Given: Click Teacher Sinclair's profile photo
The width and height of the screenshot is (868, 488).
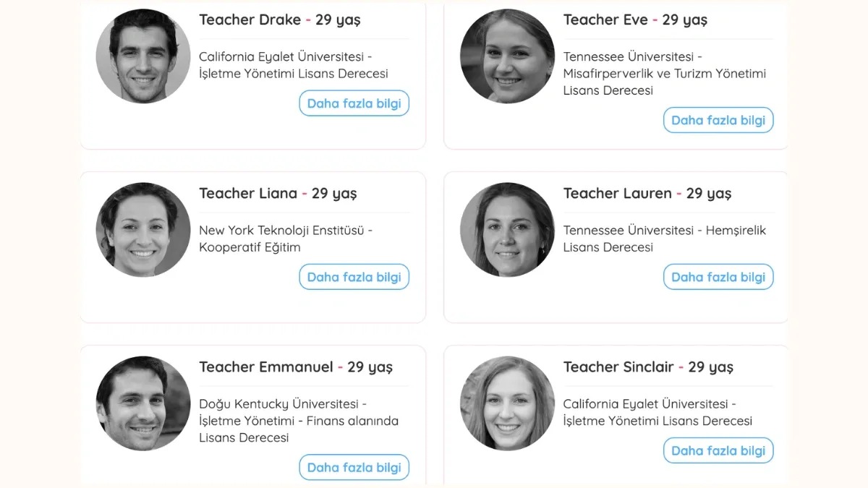Looking at the screenshot, I should coord(507,403).
